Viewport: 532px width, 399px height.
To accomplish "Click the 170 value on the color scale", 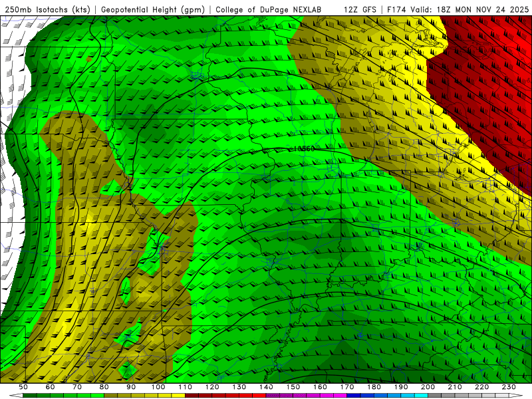I will (x=347, y=387).
